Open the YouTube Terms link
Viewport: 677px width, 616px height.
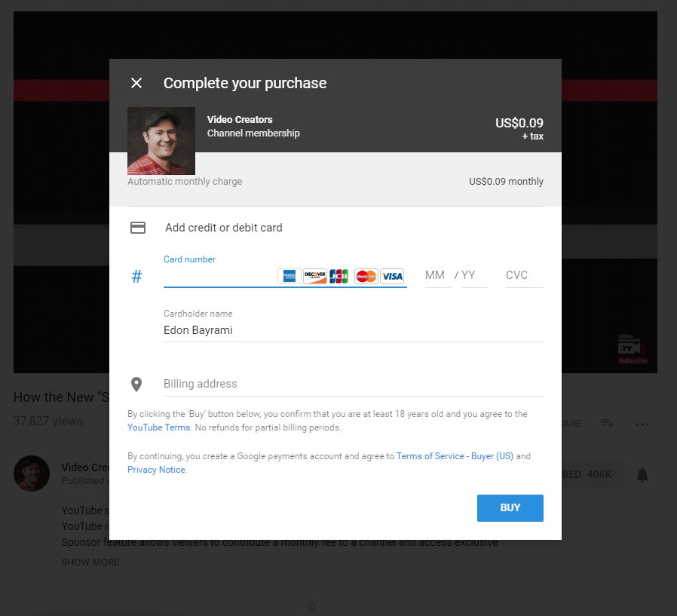[x=158, y=428]
